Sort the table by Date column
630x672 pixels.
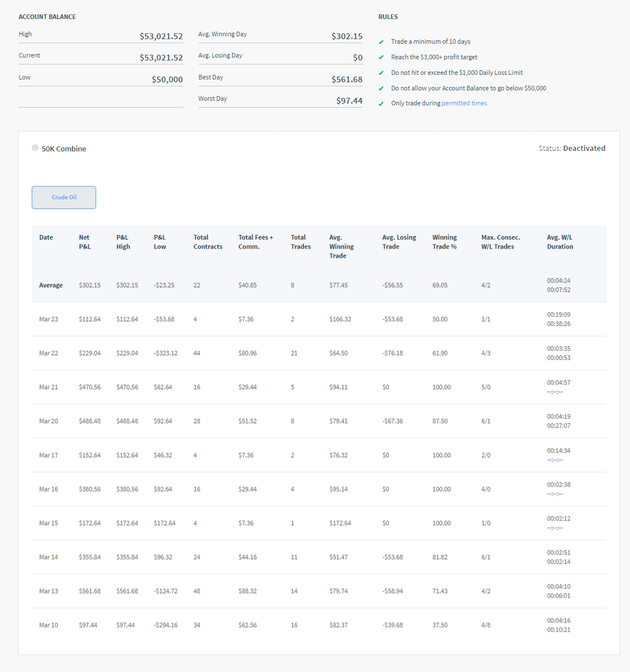[x=46, y=237]
